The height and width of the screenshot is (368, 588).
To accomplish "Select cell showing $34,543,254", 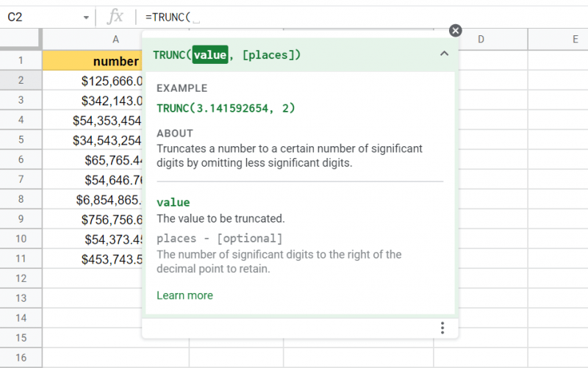I will 93,140.
